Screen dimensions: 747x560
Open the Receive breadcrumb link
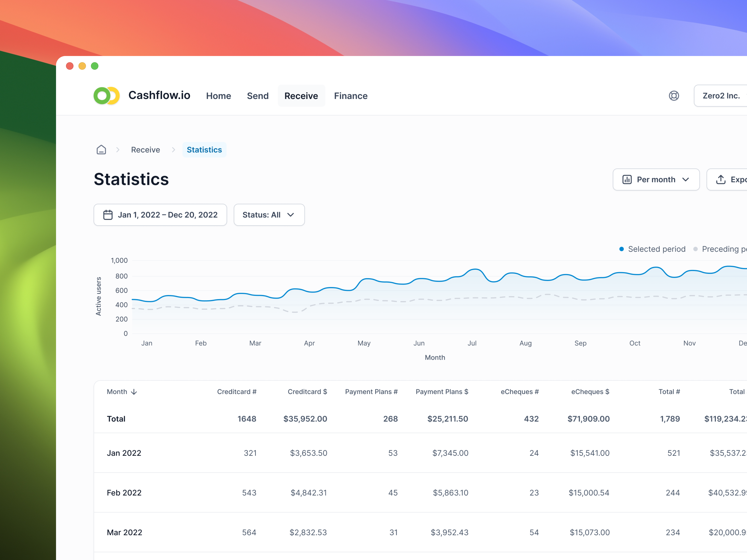(x=145, y=150)
